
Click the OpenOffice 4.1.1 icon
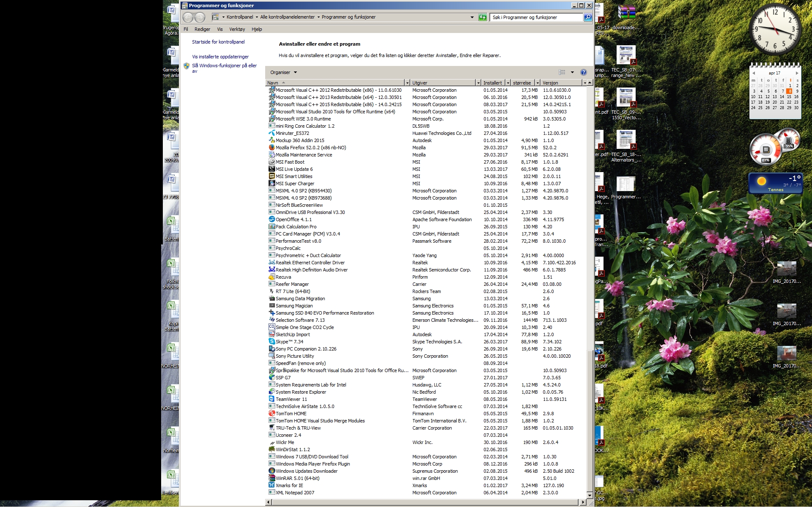[272, 219]
